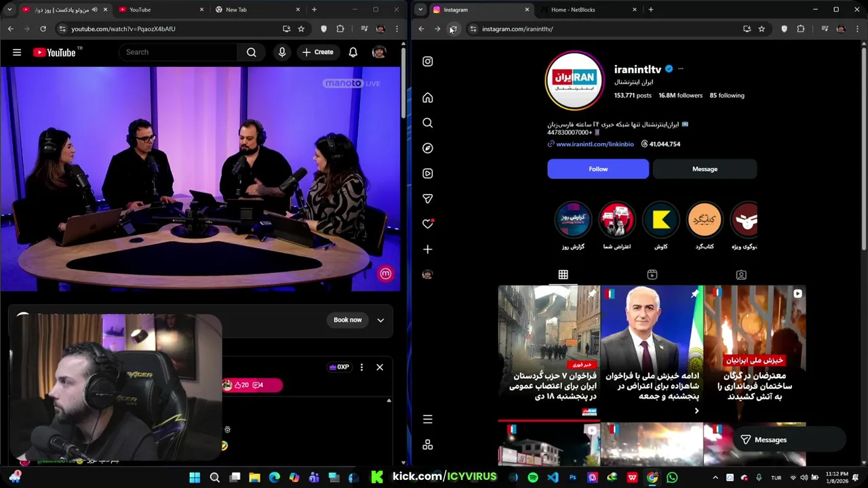The width and height of the screenshot is (868, 488).
Task: Open the post thumbnail of the man in a suit
Action: coord(652,352)
